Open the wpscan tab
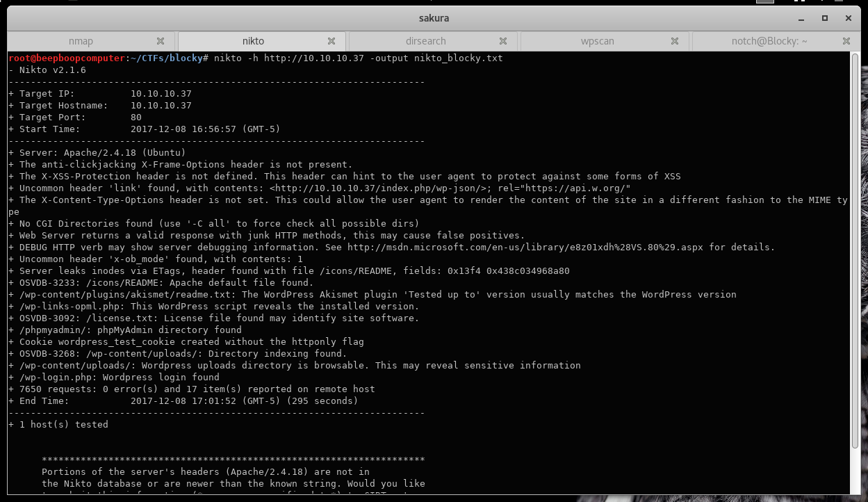The height and width of the screenshot is (502, 868). pyautogui.click(x=598, y=41)
